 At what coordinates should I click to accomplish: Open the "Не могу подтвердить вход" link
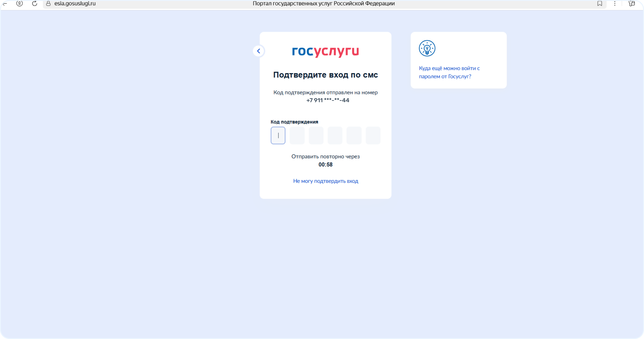(x=325, y=181)
